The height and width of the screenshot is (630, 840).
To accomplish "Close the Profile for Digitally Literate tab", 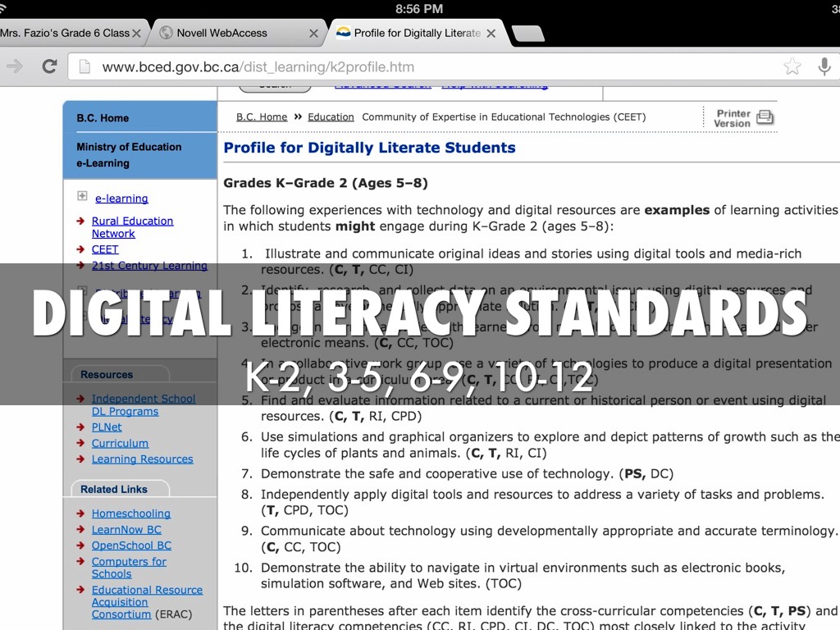I will coord(491,34).
